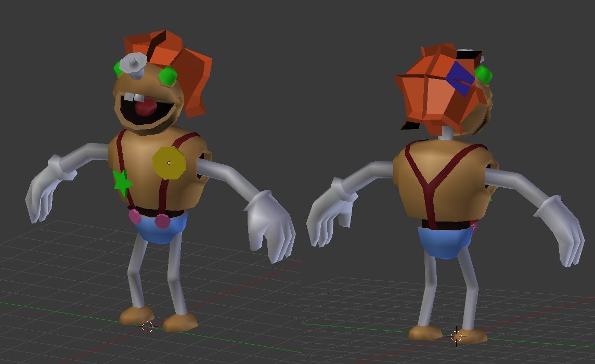595x364 pixels.
Task: Click the white teeth in the front-view mouth
Action: coord(134,97)
